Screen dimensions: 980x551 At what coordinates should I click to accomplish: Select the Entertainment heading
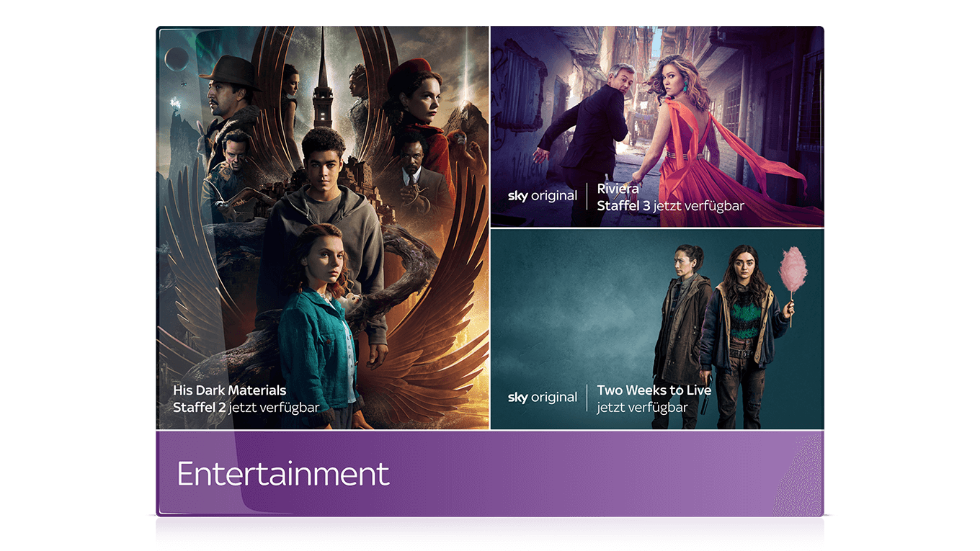click(283, 474)
